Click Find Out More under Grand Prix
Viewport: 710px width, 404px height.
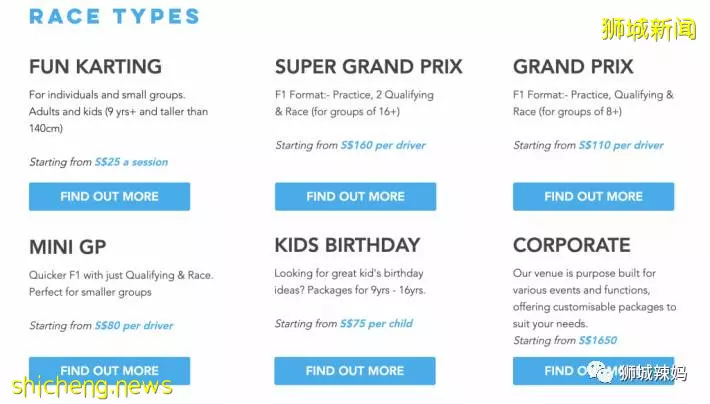tap(594, 197)
